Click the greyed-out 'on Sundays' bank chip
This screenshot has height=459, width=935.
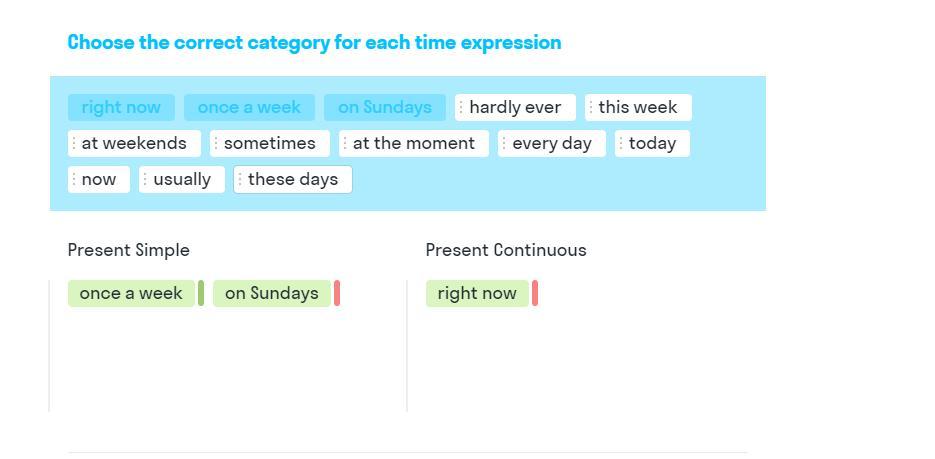coord(385,107)
